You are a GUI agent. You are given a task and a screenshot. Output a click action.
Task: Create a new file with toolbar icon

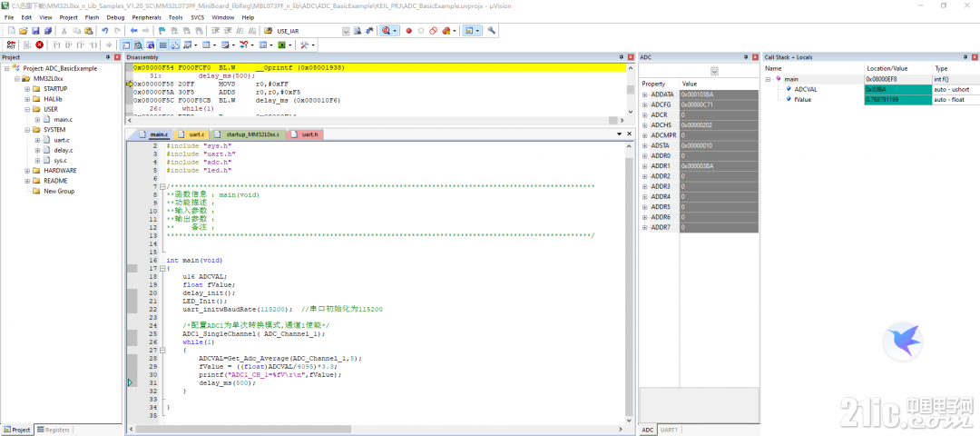(11, 31)
